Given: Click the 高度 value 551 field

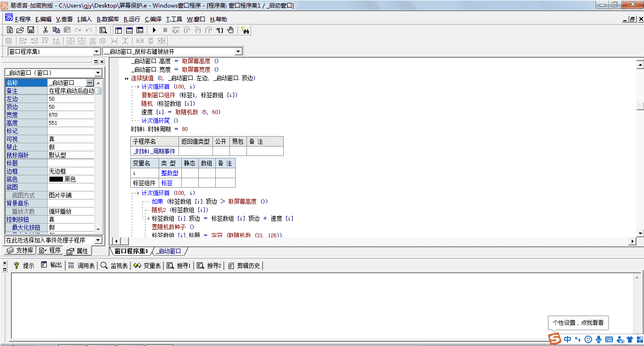Looking at the screenshot, I should coord(71,123).
